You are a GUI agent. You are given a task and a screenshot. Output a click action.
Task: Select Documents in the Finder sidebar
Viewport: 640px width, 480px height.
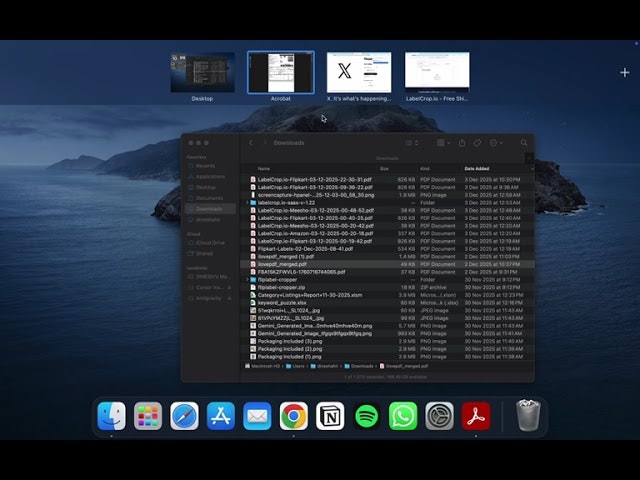pyautogui.click(x=208, y=198)
